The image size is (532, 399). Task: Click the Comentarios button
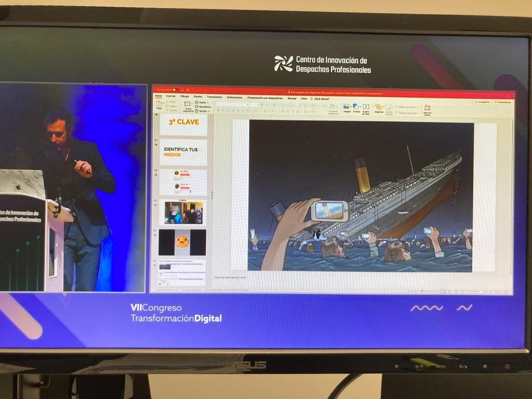502,102
